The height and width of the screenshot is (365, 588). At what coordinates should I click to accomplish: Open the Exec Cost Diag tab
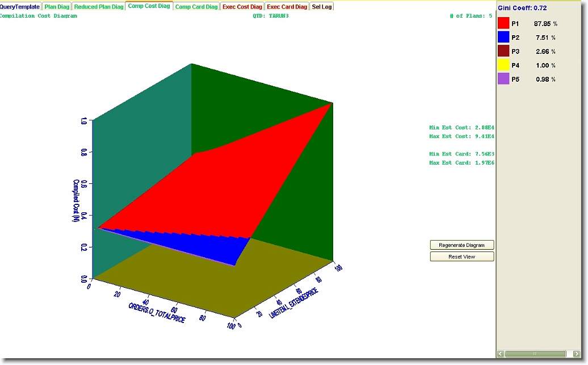242,7
